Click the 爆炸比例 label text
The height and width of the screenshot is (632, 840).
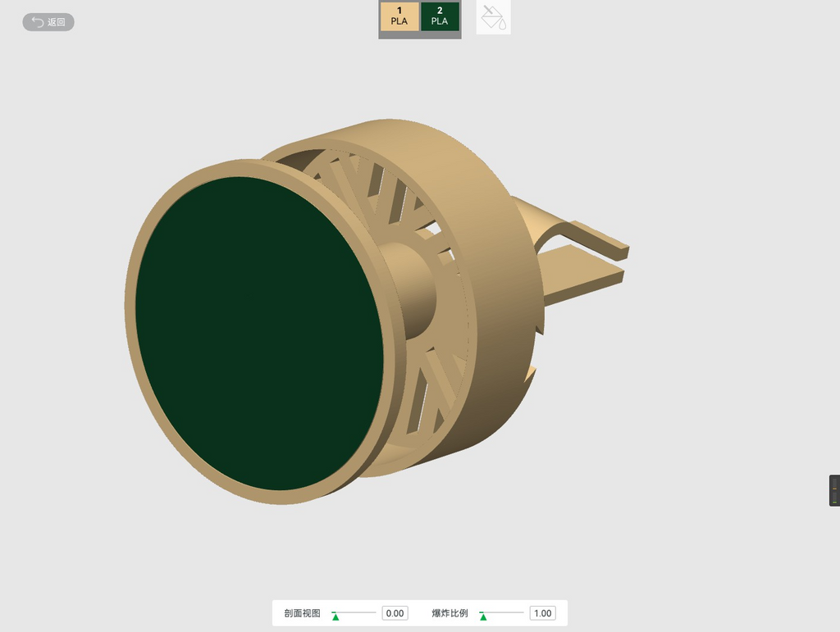coord(450,613)
